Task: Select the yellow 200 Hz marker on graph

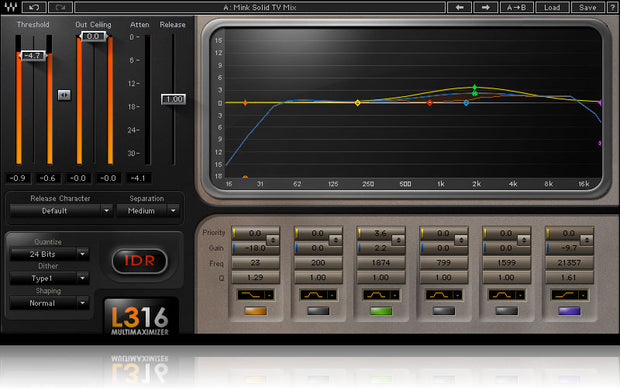Action: pyautogui.click(x=357, y=103)
